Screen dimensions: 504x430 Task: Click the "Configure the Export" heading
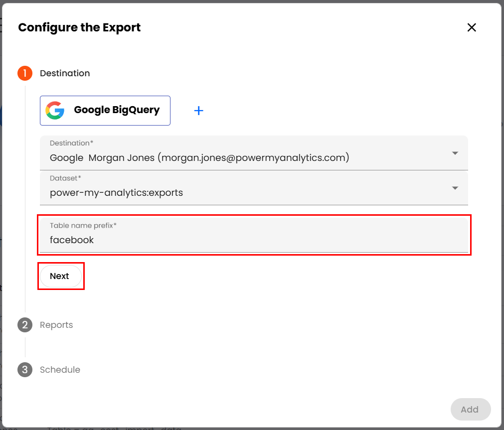pos(79,27)
